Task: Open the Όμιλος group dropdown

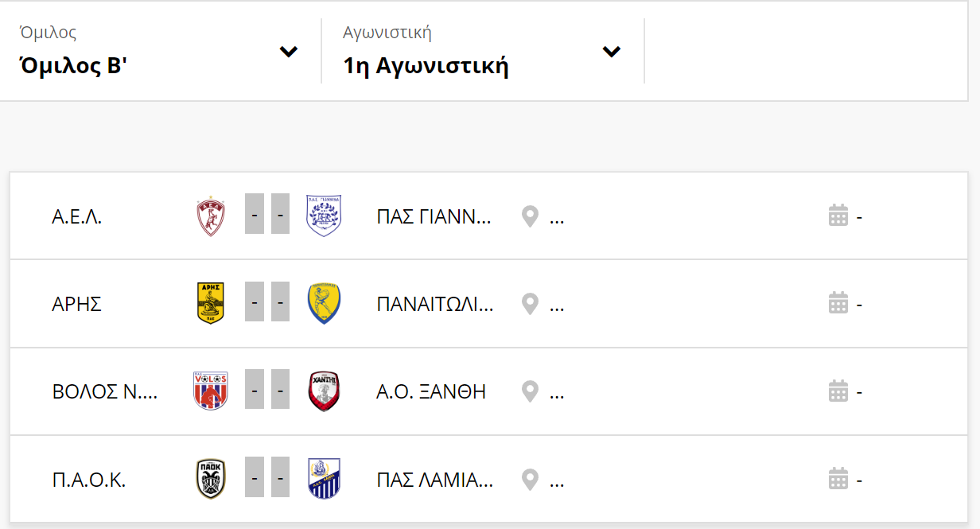Action: click(x=159, y=51)
